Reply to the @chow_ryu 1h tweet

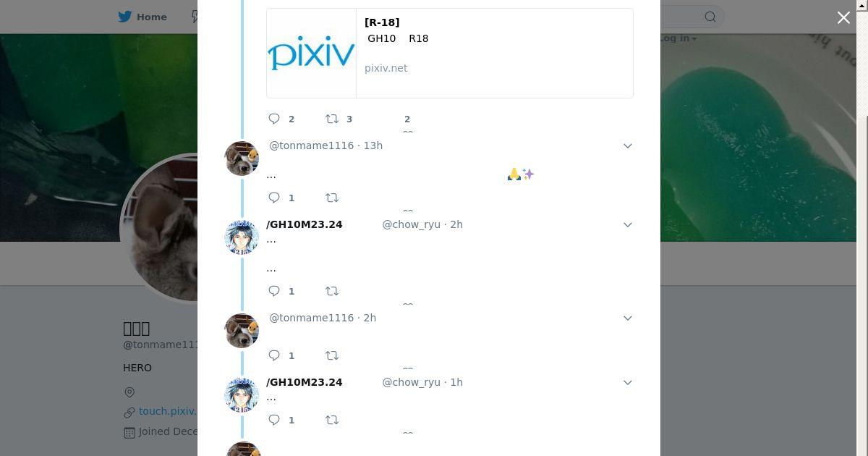[x=274, y=420]
